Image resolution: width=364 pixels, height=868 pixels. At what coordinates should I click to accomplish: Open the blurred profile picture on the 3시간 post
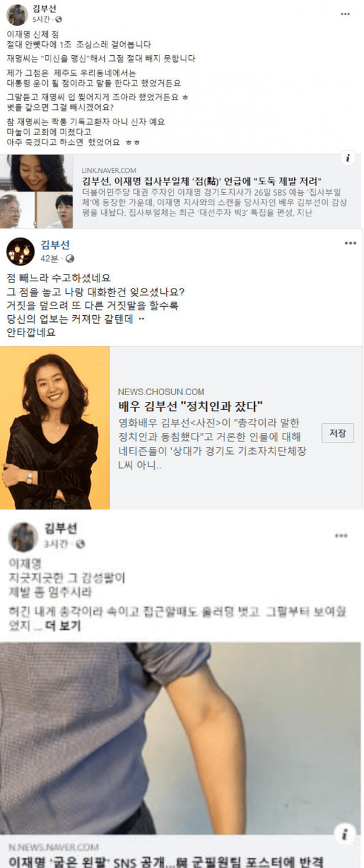coord(24,536)
